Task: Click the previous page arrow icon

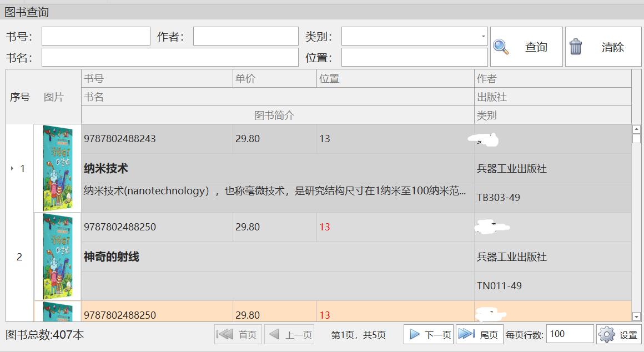Action: click(x=274, y=334)
